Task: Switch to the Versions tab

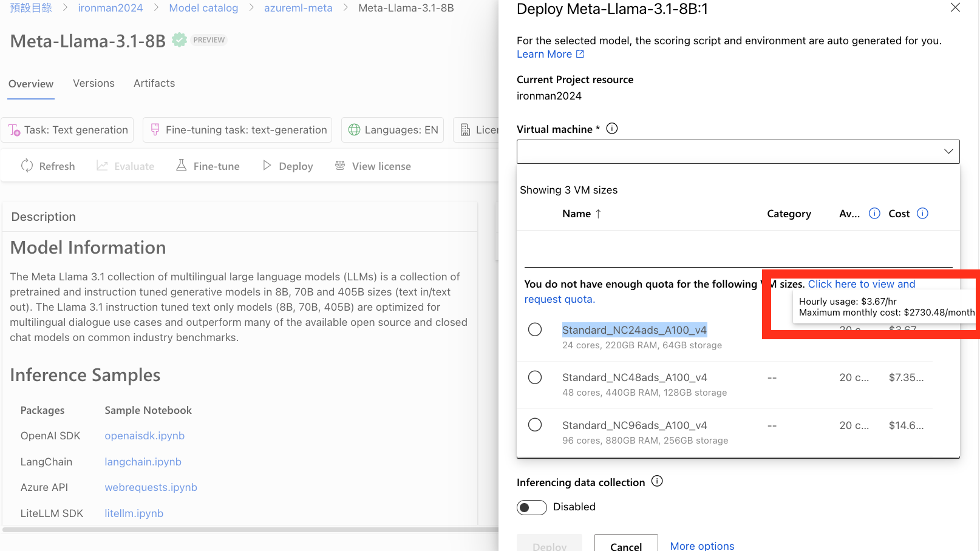Action: pyautogui.click(x=94, y=83)
